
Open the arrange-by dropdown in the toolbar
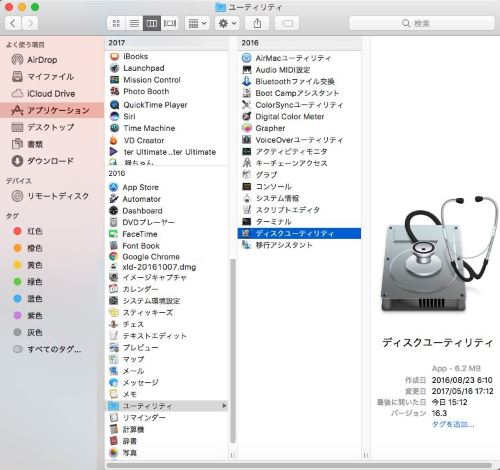[x=197, y=23]
